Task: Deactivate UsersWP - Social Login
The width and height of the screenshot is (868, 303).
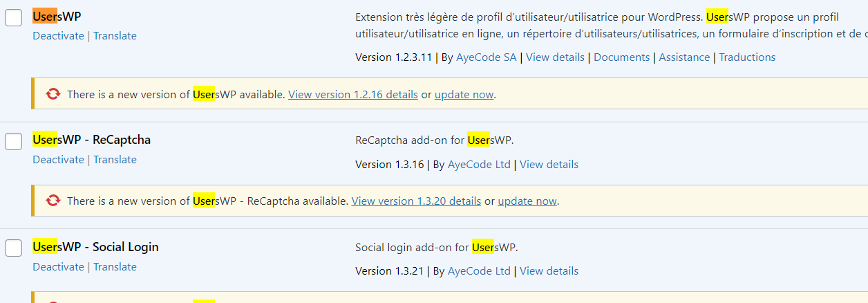Action: 58,267
